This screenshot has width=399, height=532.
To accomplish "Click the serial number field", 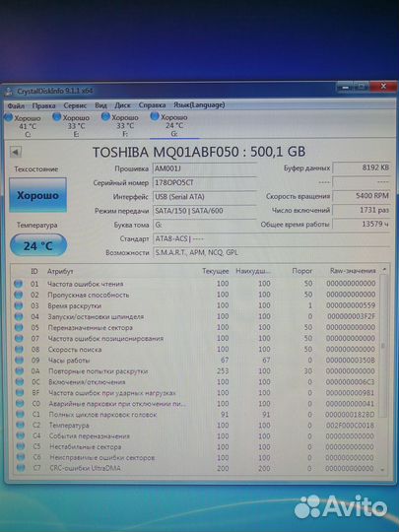I will (205, 182).
